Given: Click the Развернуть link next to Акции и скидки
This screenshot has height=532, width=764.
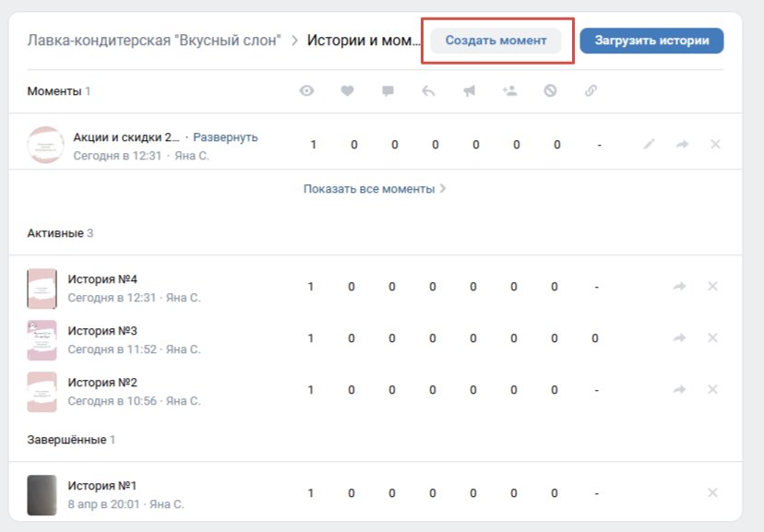Looking at the screenshot, I should tap(225, 137).
